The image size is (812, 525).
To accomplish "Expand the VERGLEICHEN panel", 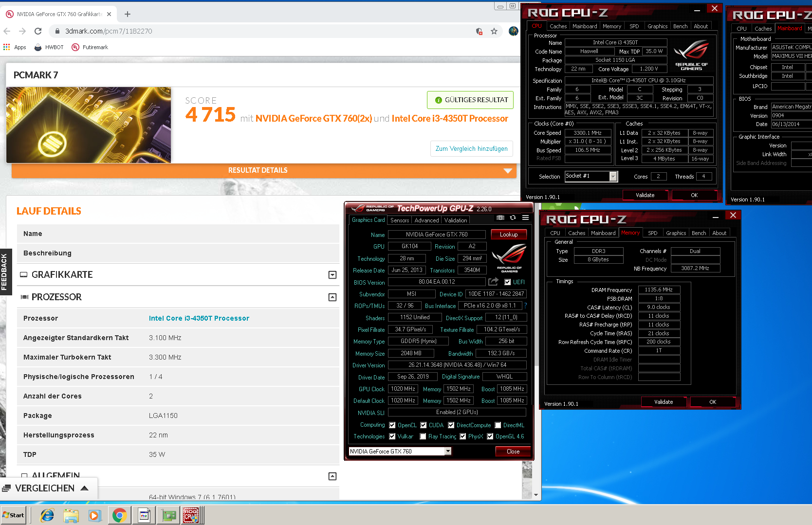I will coord(49,488).
